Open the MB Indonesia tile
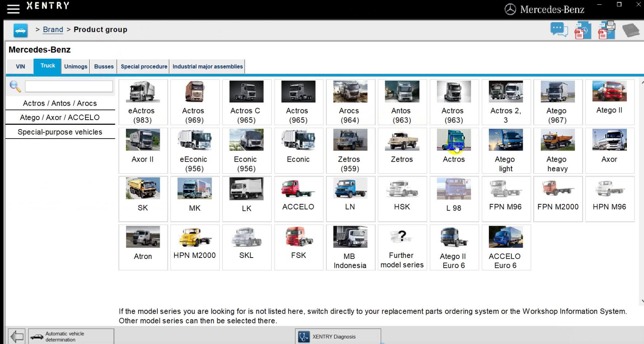The width and height of the screenshot is (644, 344). coord(350,247)
